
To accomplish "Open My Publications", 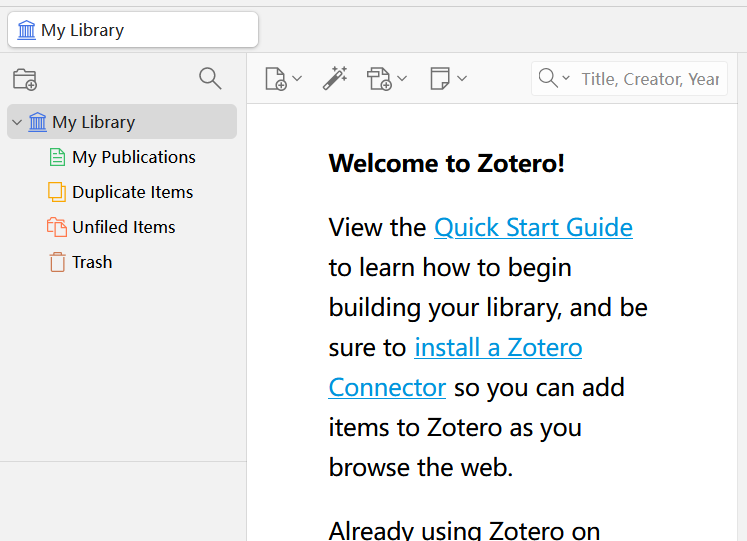I will [134, 157].
